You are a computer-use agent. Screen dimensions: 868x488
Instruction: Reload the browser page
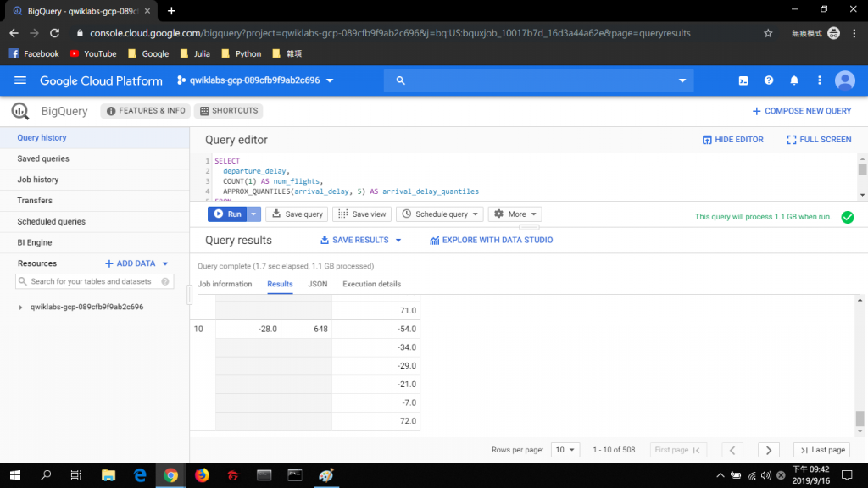coord(55,33)
